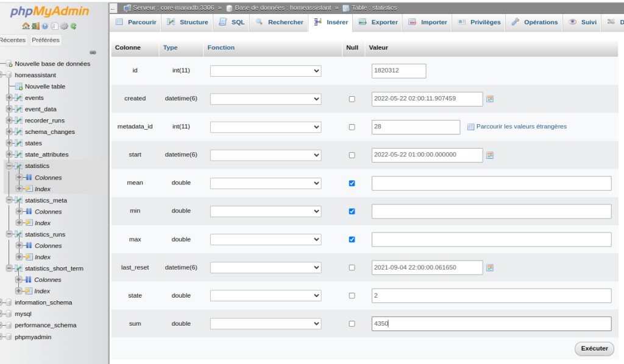Toggle Null checkbox for metadata_id
624x364 pixels.
352,127
